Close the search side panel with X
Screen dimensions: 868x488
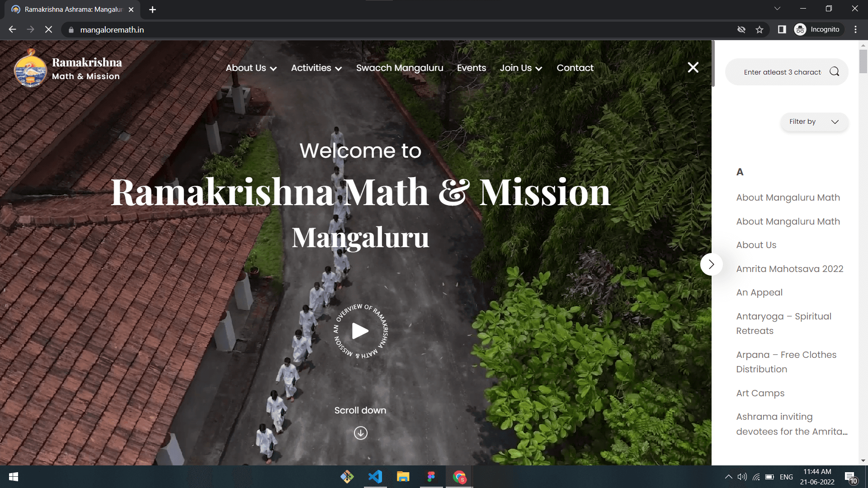coord(693,67)
